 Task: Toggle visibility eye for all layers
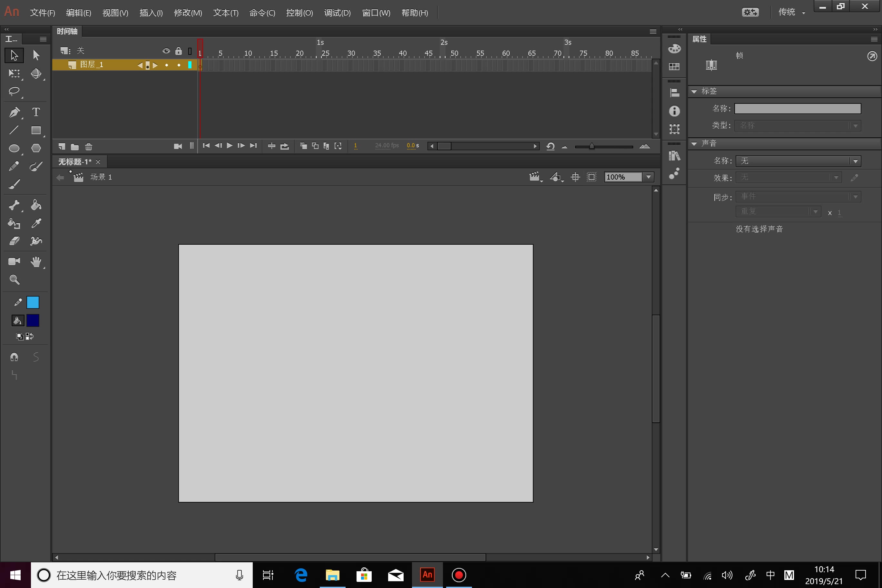(x=166, y=51)
